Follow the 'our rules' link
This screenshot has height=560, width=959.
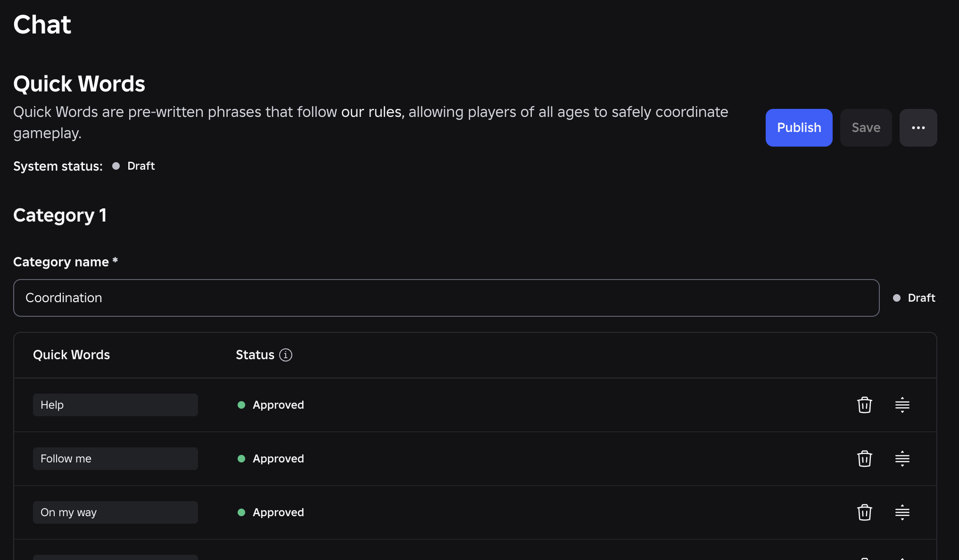coord(371,112)
